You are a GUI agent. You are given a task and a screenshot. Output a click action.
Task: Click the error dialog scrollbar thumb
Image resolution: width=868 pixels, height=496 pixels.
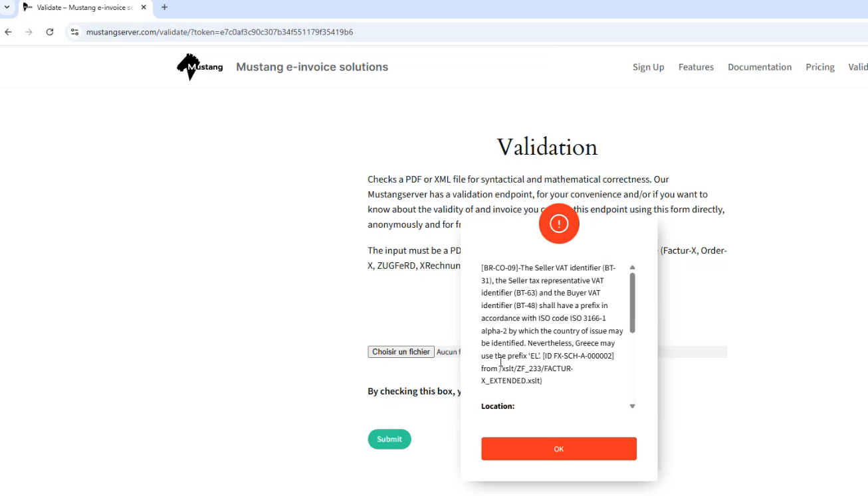(632, 302)
